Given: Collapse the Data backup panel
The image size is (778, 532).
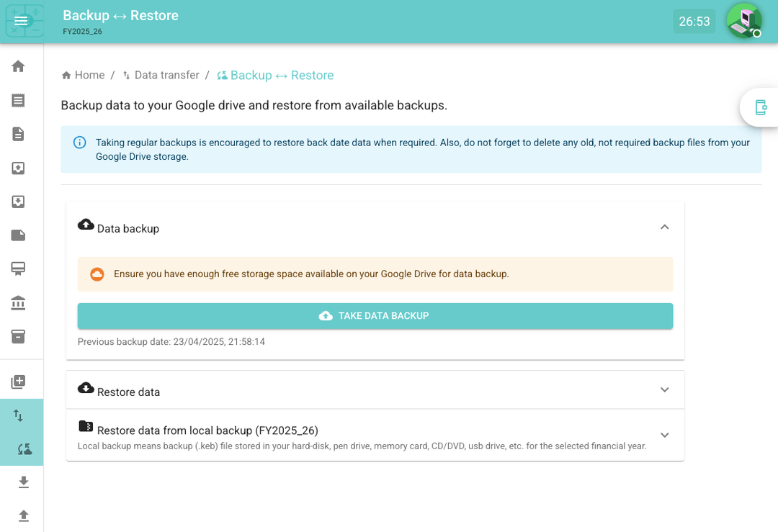Looking at the screenshot, I should point(664,227).
